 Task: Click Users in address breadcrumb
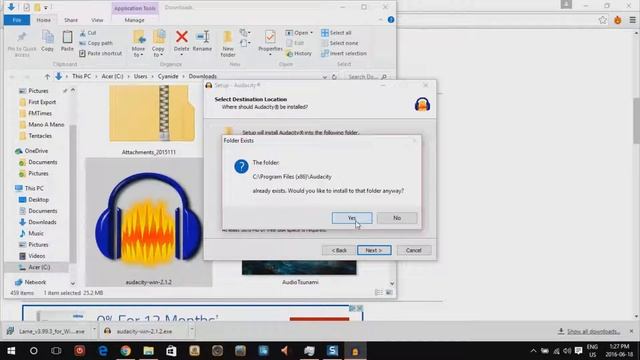140,76
